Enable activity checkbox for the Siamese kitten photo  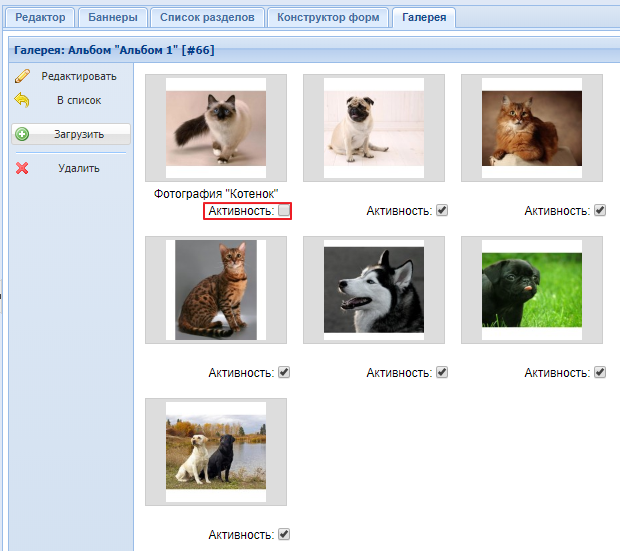pos(284,211)
